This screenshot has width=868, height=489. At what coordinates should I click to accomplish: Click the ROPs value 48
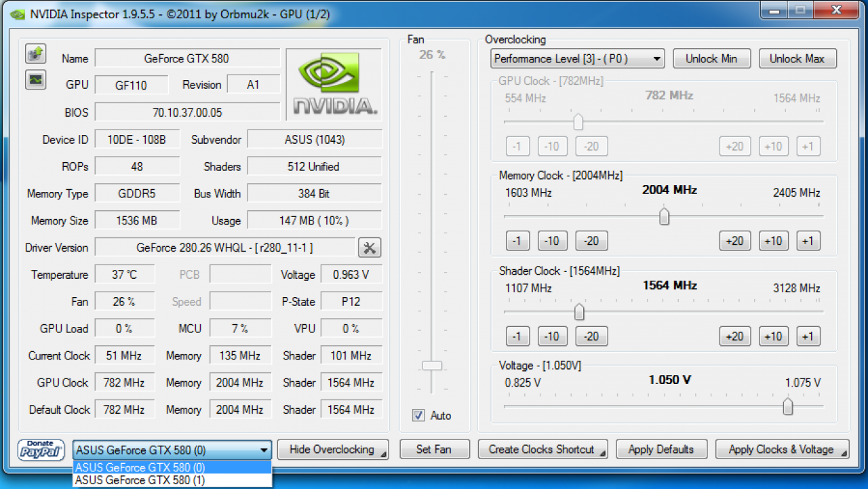(x=137, y=166)
